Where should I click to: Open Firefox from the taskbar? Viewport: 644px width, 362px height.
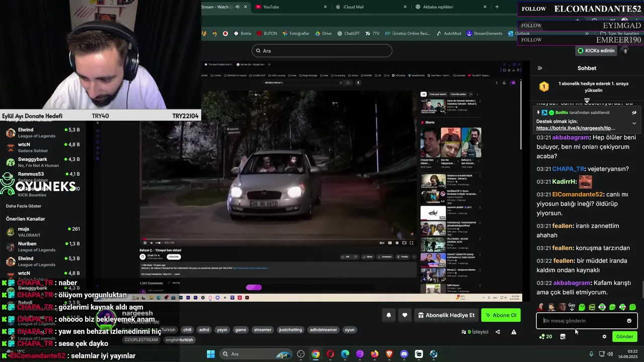point(374,354)
